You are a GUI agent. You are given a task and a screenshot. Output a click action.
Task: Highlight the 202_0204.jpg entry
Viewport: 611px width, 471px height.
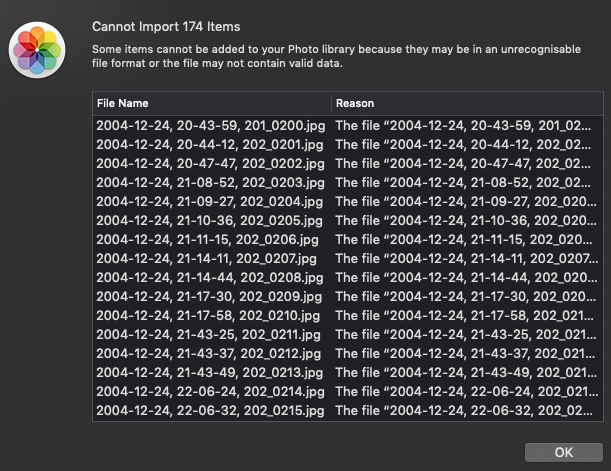209,201
